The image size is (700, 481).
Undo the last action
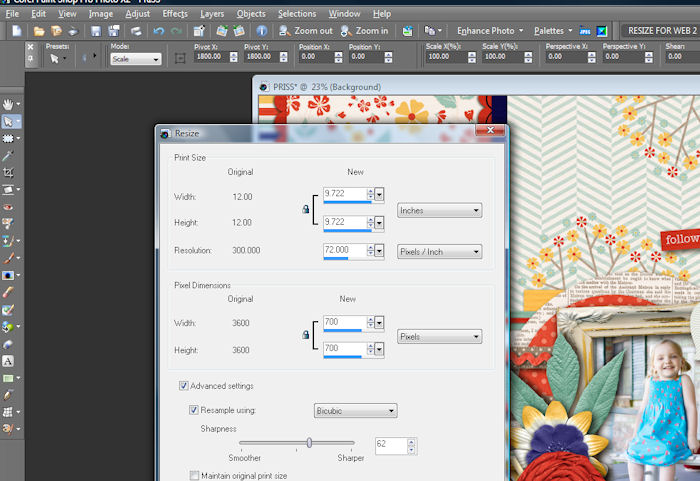click(x=158, y=31)
